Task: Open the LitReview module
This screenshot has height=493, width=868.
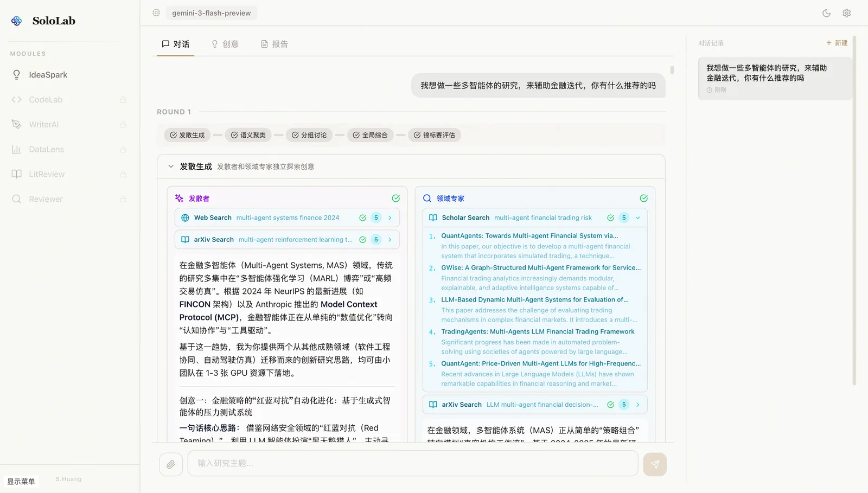Action: coord(69,174)
